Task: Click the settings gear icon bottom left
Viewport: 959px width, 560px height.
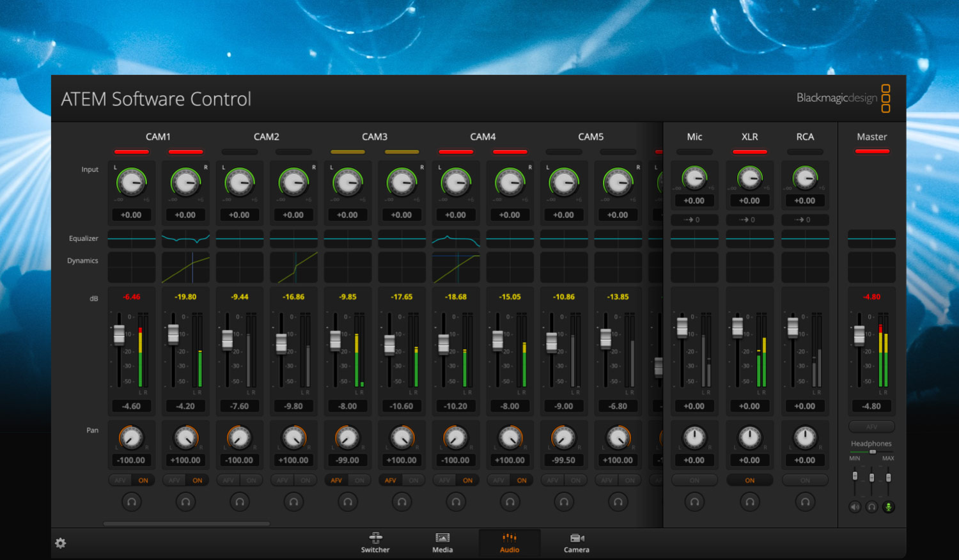Action: pos(60,543)
